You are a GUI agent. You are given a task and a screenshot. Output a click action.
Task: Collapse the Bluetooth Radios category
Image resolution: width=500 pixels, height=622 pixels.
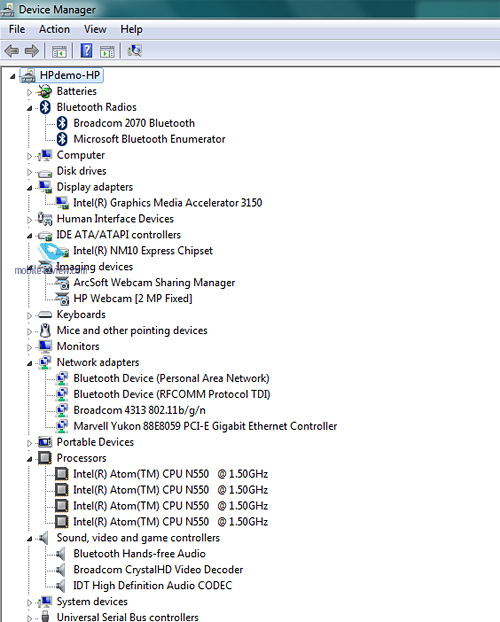[x=29, y=108]
